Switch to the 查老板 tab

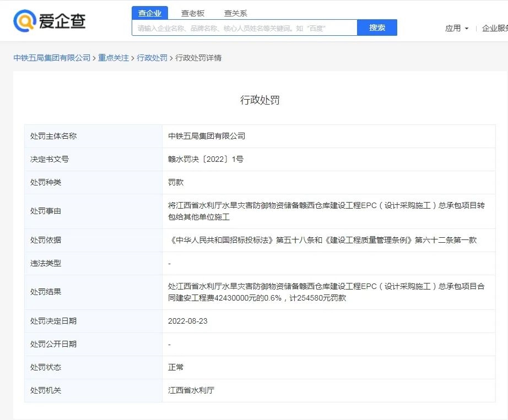pyautogui.click(x=193, y=13)
